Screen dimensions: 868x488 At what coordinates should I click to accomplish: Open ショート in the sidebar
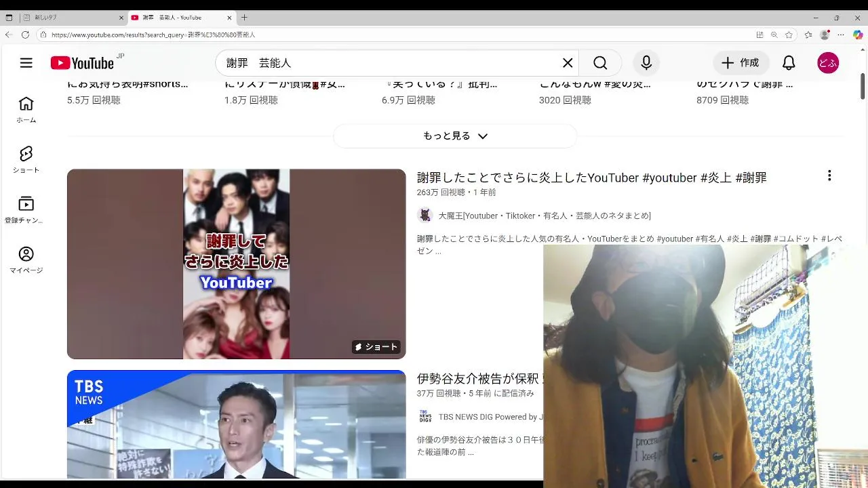pyautogui.click(x=26, y=160)
